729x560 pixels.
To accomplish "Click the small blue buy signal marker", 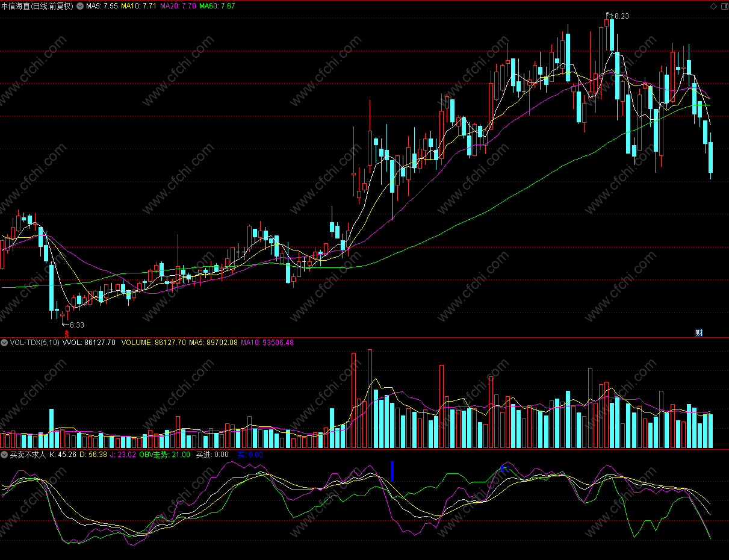I will 504,468.
